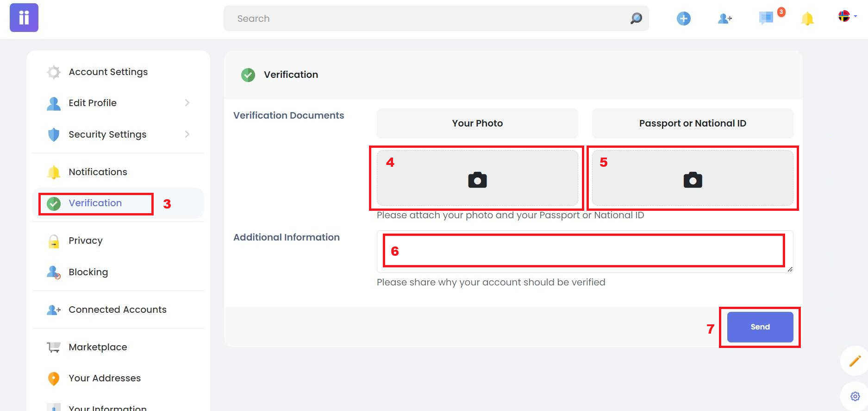Open Edit Profile menu item

coord(118,103)
